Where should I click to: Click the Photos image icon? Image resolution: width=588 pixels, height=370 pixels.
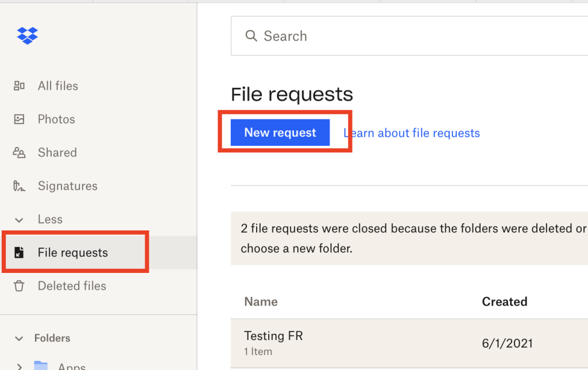point(20,119)
